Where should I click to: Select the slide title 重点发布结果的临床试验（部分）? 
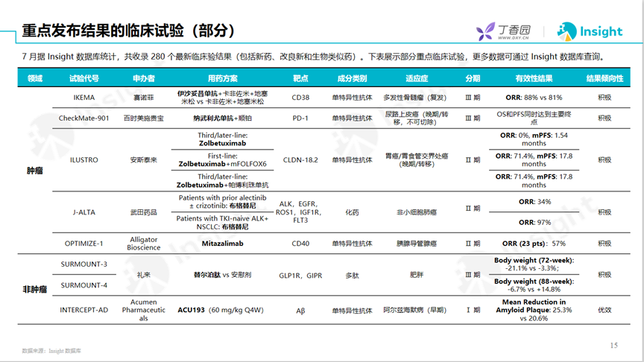(127, 31)
